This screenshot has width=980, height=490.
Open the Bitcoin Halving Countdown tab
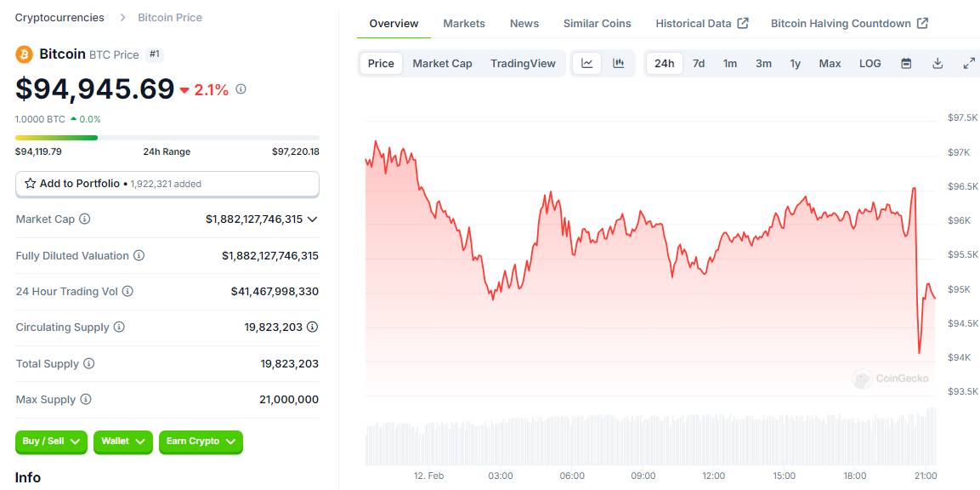(849, 23)
